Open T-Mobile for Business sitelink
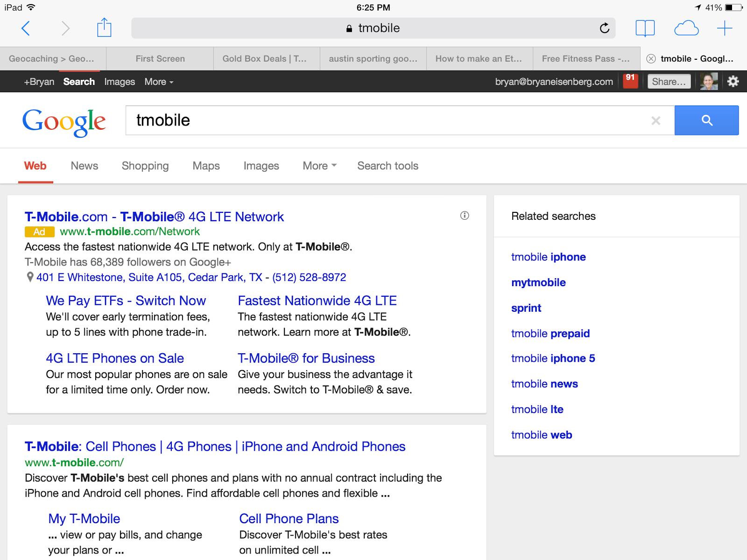 [306, 358]
